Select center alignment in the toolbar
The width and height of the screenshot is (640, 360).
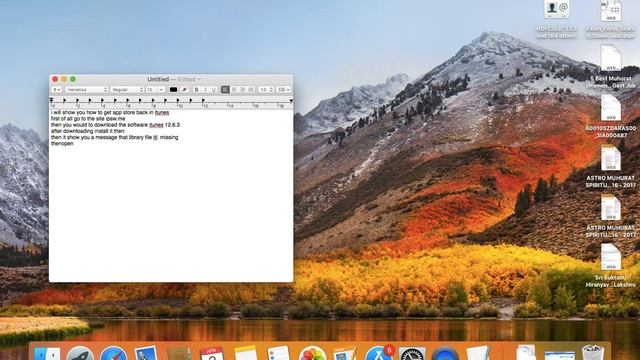(234, 89)
